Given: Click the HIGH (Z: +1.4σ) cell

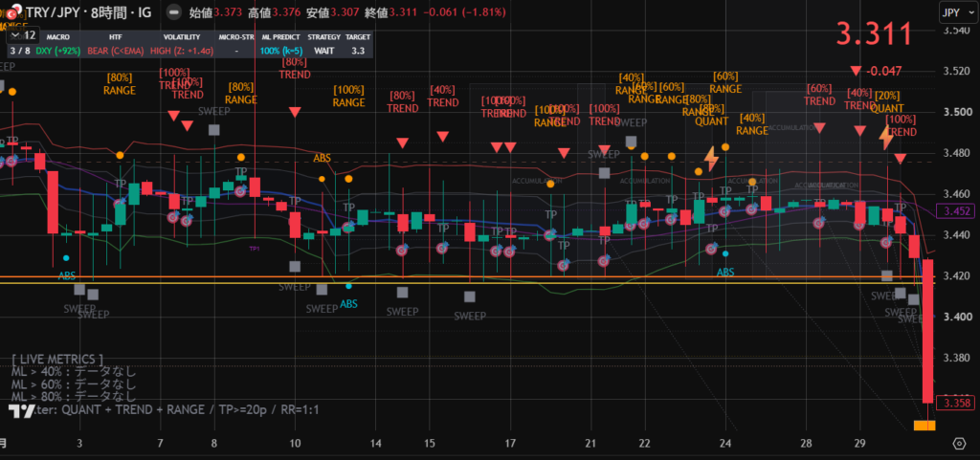Looking at the screenshot, I should tap(181, 52).
